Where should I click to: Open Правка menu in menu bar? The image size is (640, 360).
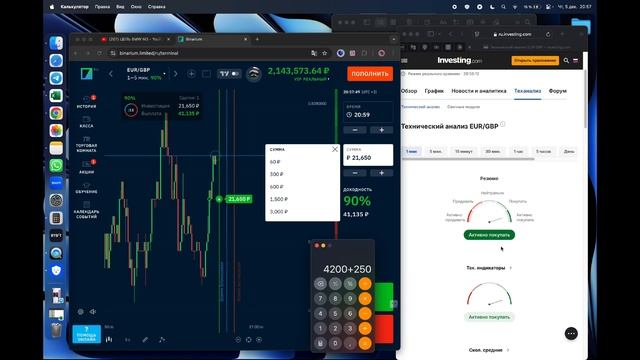[102, 7]
